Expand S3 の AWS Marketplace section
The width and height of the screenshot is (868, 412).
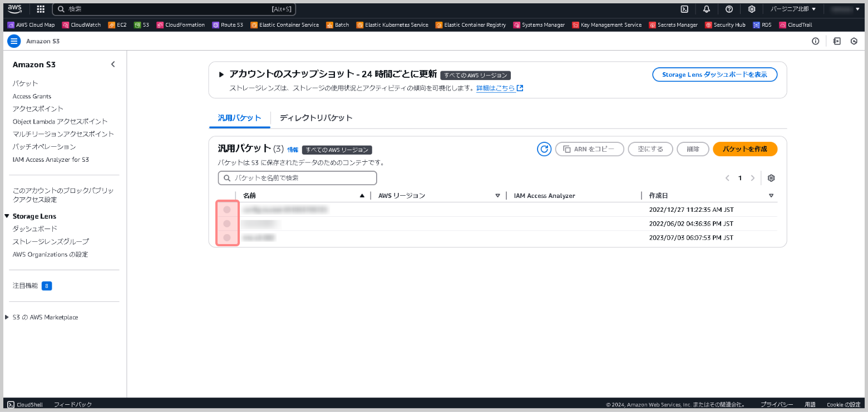coord(7,317)
